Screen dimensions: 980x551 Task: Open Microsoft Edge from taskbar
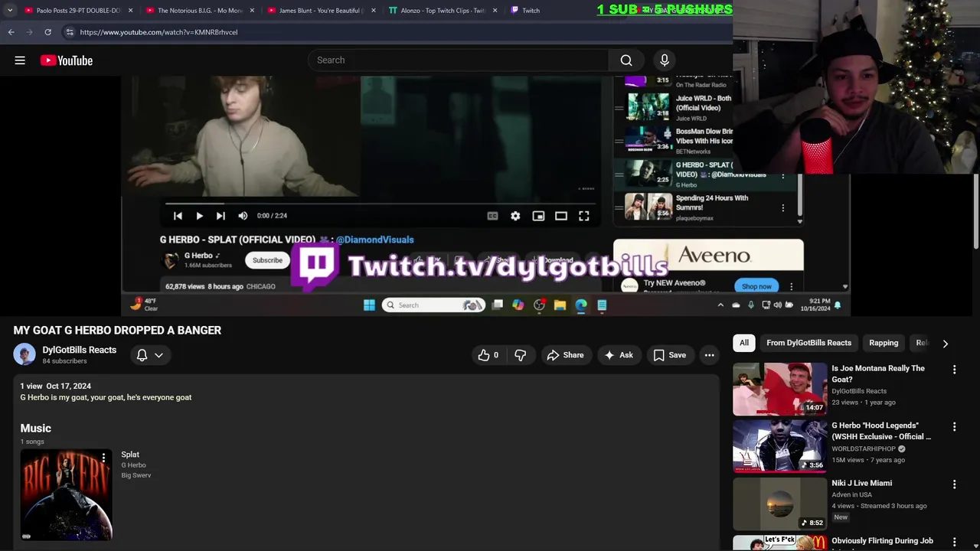(x=581, y=305)
